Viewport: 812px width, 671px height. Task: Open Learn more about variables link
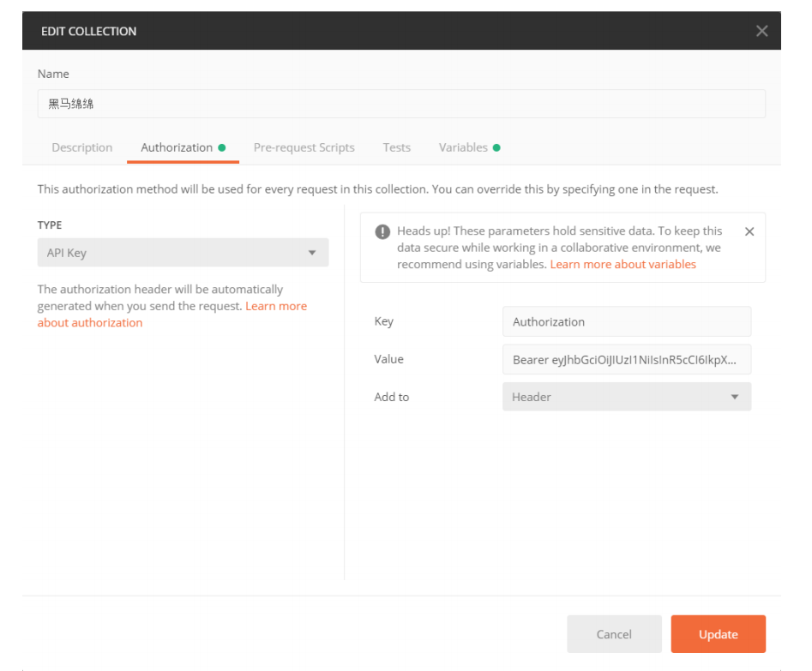click(x=623, y=264)
